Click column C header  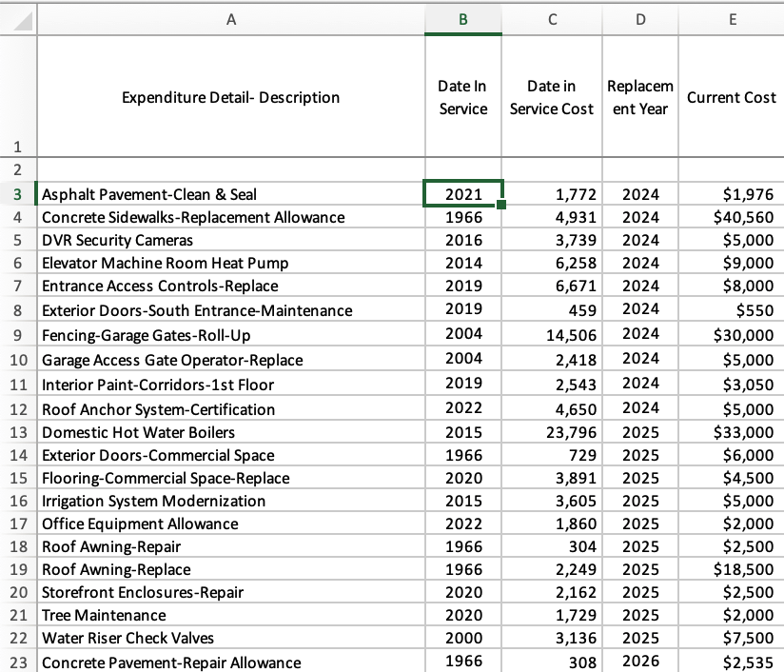point(551,16)
